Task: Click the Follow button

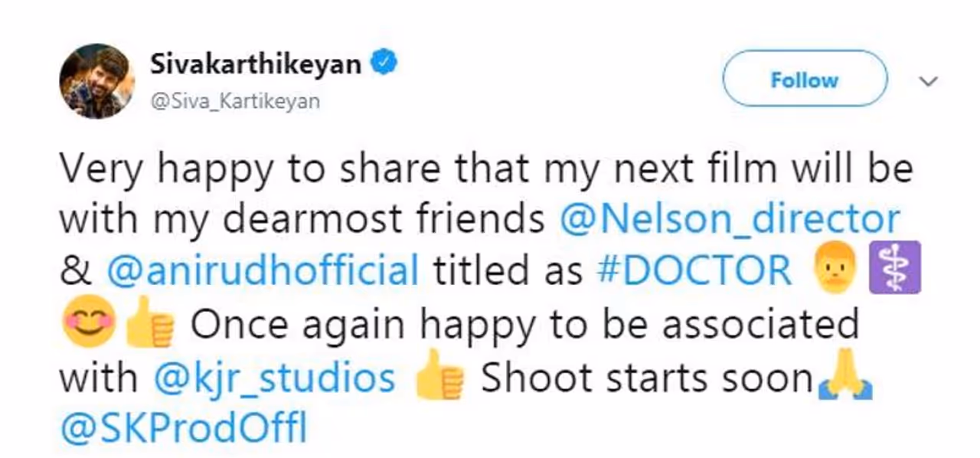Action: [x=804, y=79]
